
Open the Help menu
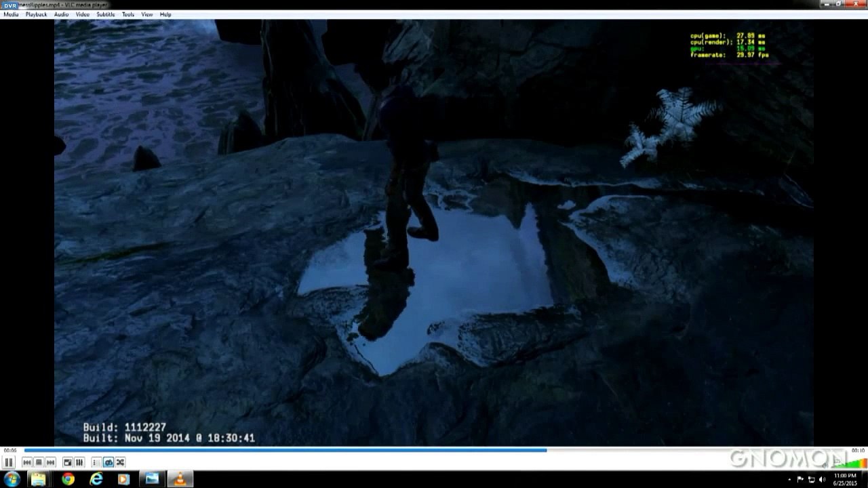pos(165,14)
